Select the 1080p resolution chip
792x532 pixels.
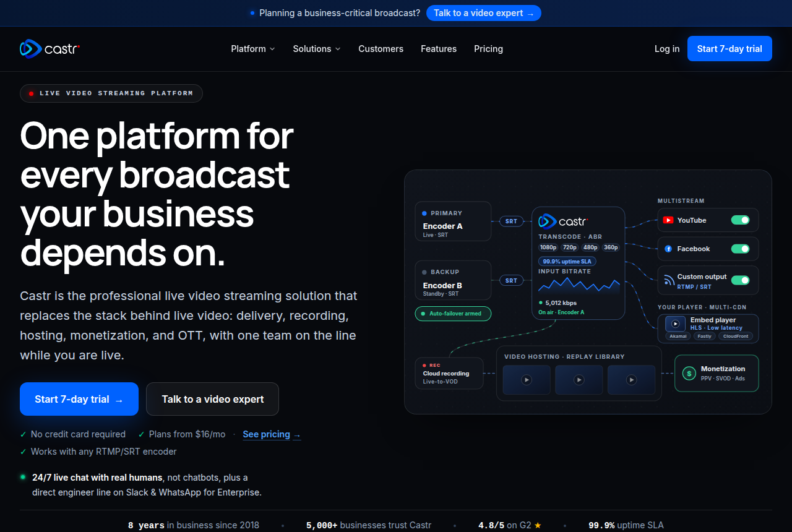pos(548,247)
